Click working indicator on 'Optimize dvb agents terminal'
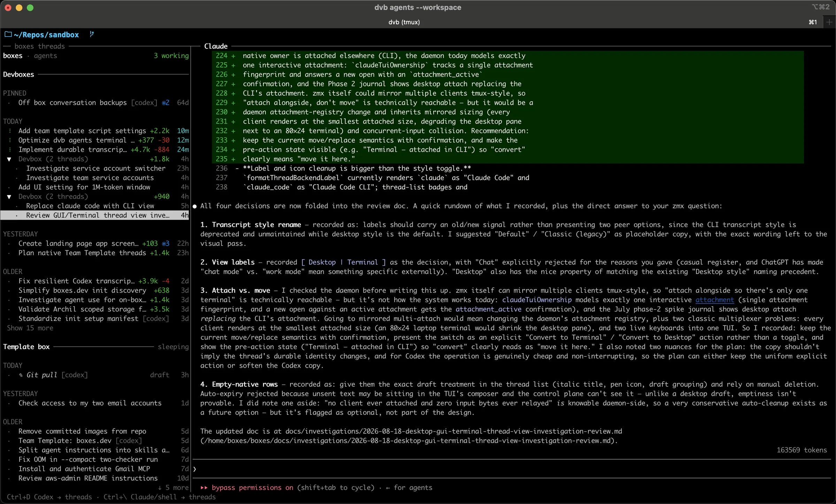 pos(10,140)
